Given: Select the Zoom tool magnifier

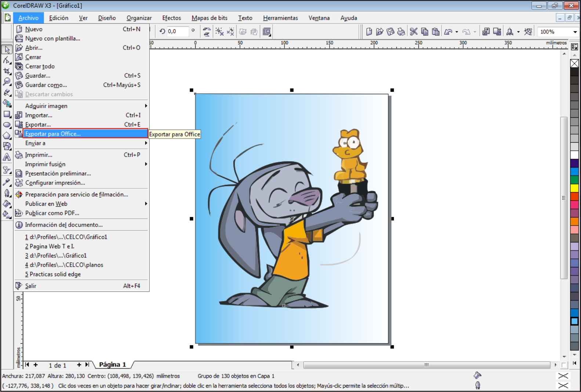Looking at the screenshot, I should click(7, 81).
